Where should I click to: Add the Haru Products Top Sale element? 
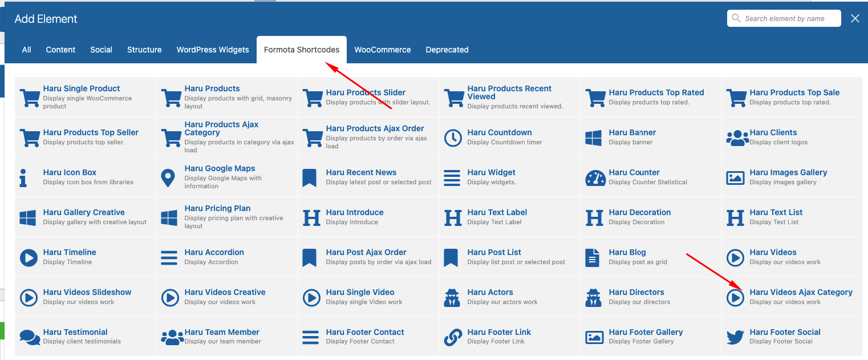[792, 98]
